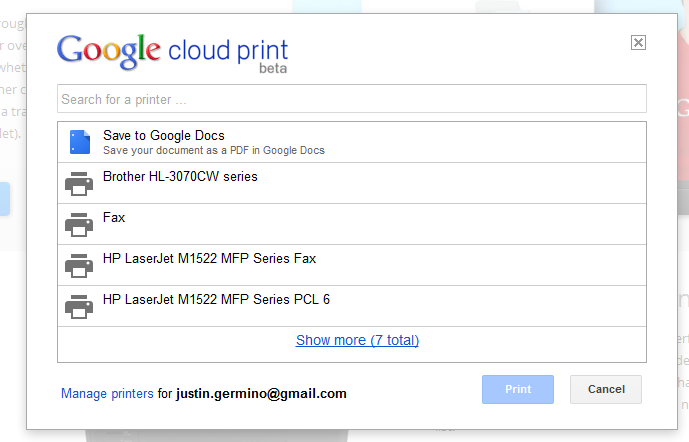Close the Google cloud print dialog
This screenshot has height=442, width=689.
[638, 43]
